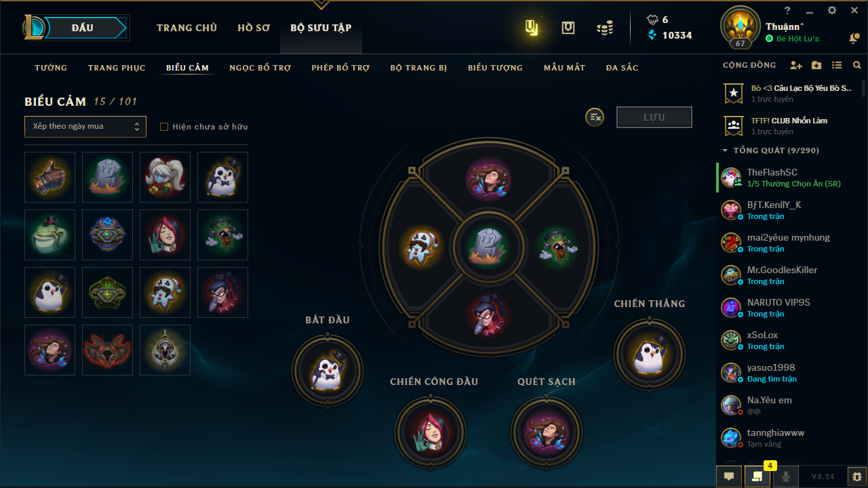Open the 'Xếp theo ngày mua' sort dropdown
The width and height of the screenshot is (868, 488).
(x=85, y=127)
